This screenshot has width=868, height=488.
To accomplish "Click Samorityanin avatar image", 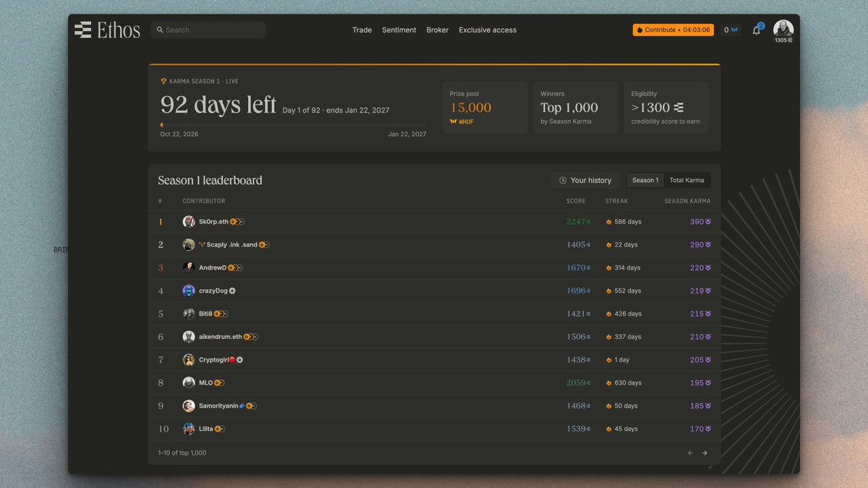I will coord(189,406).
